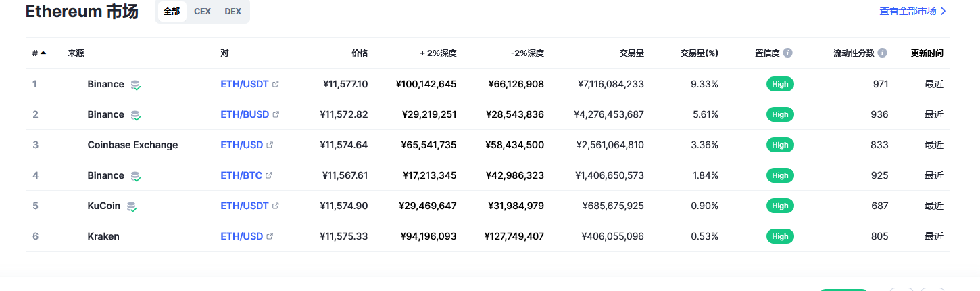Open the external link icon next to ETH/BTC

pyautogui.click(x=269, y=176)
